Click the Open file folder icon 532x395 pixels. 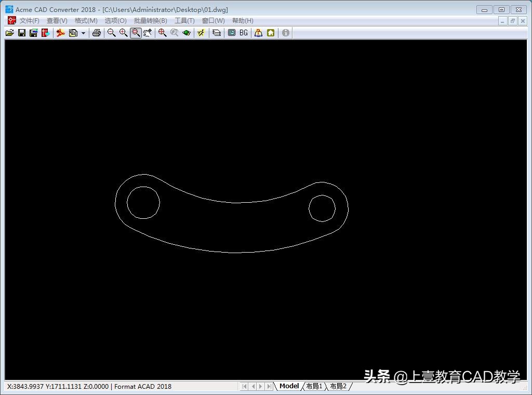[x=9, y=33]
